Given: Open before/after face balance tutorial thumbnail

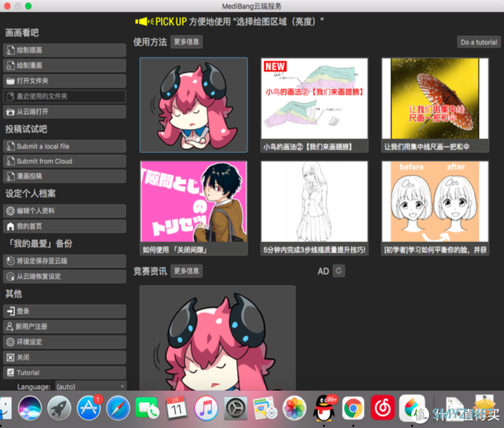Looking at the screenshot, I should [x=435, y=208].
